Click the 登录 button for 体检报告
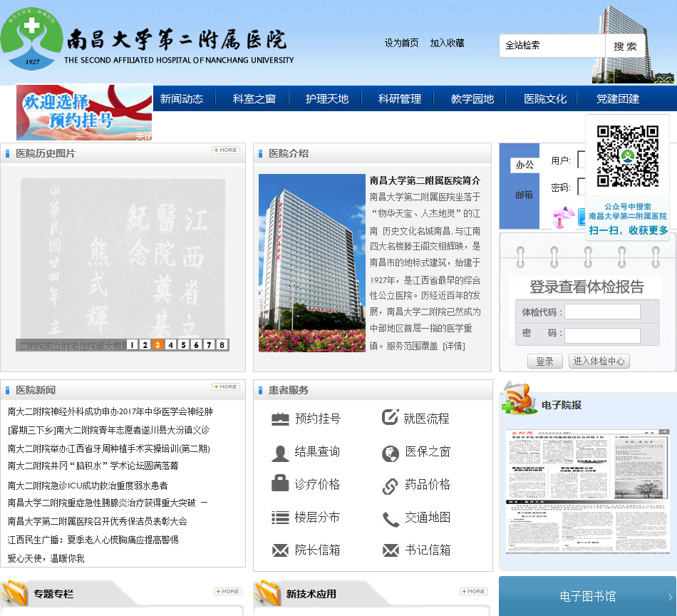This screenshot has width=677, height=616. 545,361
